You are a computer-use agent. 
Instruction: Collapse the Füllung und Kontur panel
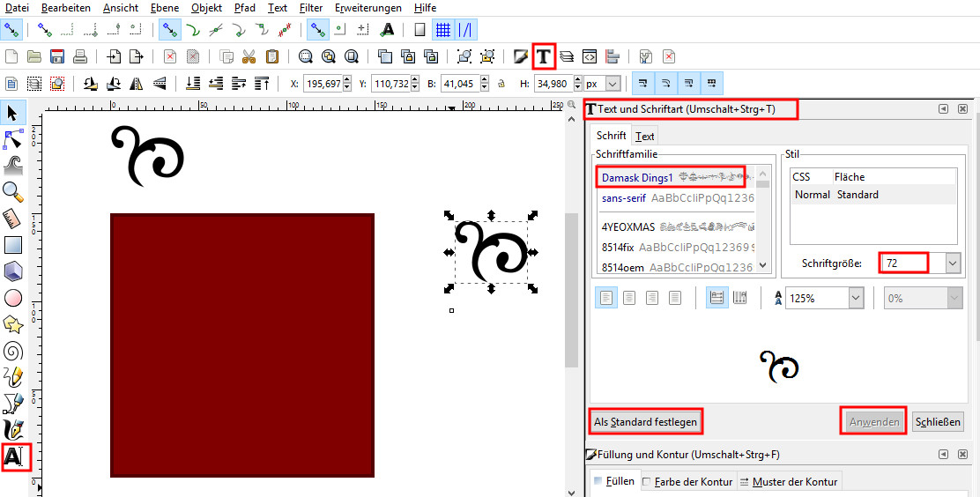click(943, 455)
